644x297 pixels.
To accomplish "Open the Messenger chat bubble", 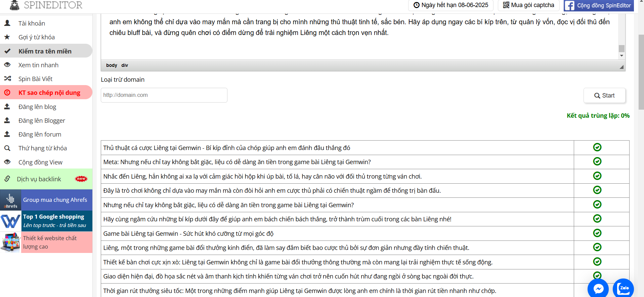I will [x=598, y=289].
